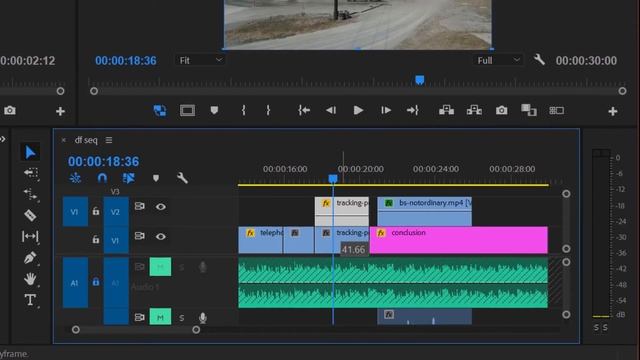640x360 pixels.
Task: Select the tracking clip on V2
Action: click(x=342, y=211)
